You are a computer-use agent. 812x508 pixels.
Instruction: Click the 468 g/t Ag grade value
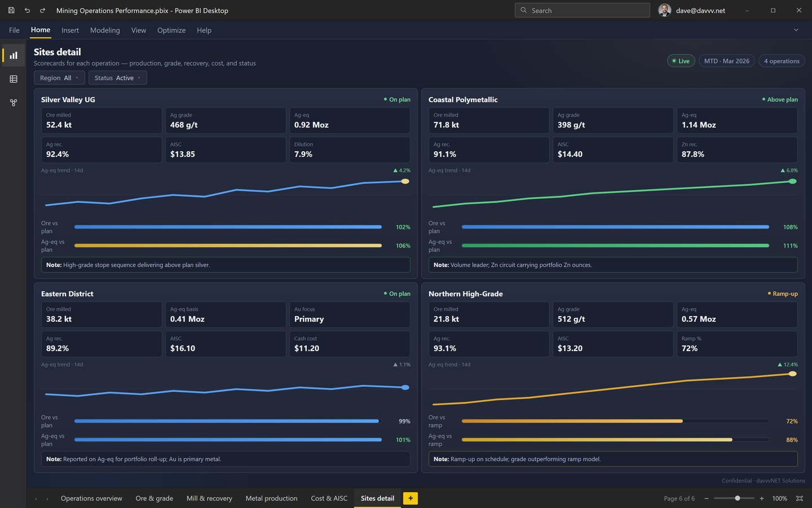coord(184,125)
